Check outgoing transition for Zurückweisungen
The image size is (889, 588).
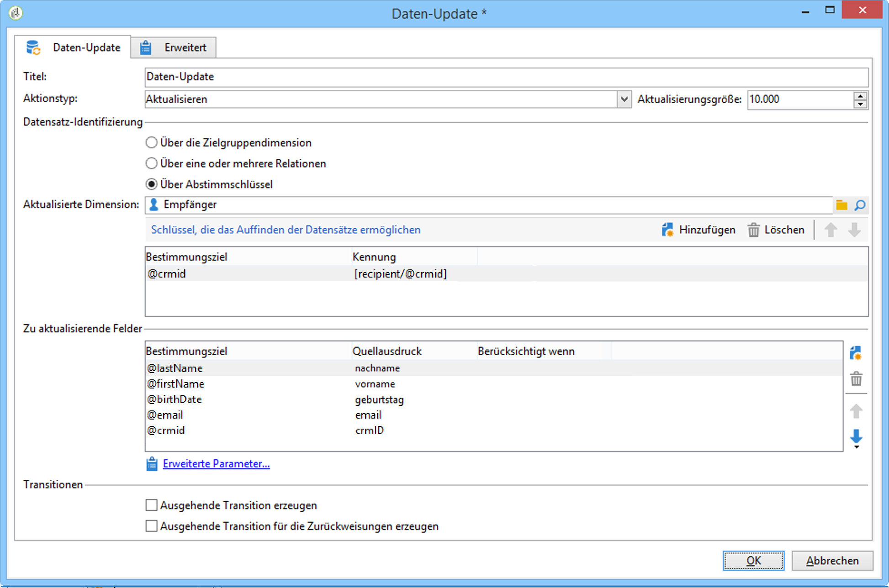point(151,526)
